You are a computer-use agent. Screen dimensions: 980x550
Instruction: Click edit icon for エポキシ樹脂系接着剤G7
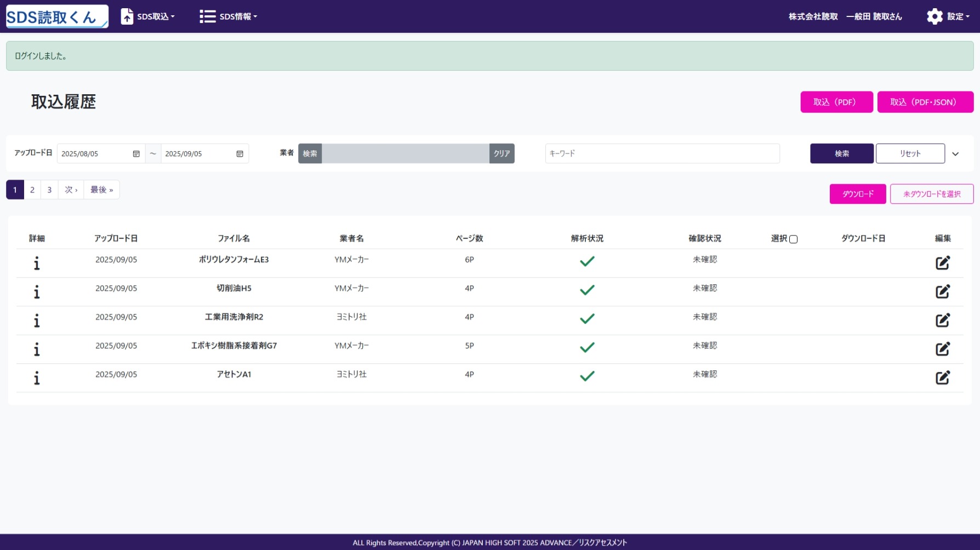(942, 349)
